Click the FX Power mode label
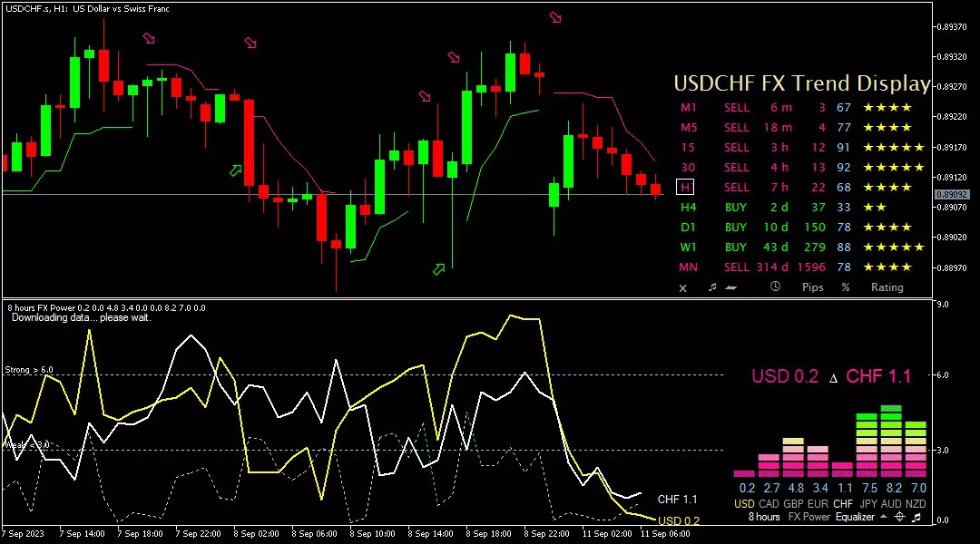 tap(808, 517)
